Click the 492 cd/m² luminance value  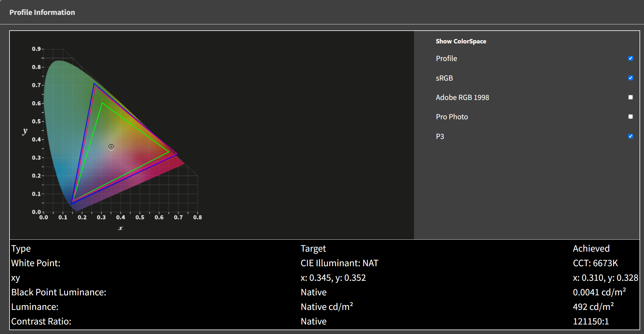(593, 307)
